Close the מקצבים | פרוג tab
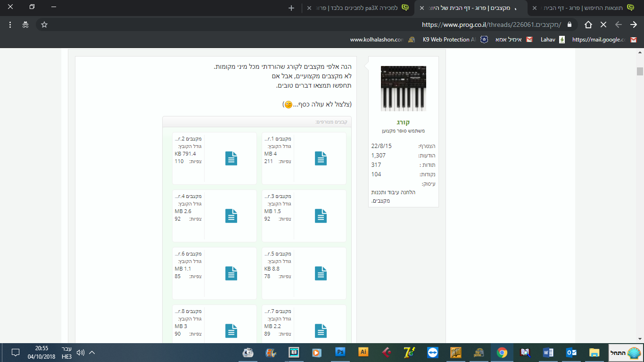This screenshot has height=362, width=644. [x=422, y=8]
